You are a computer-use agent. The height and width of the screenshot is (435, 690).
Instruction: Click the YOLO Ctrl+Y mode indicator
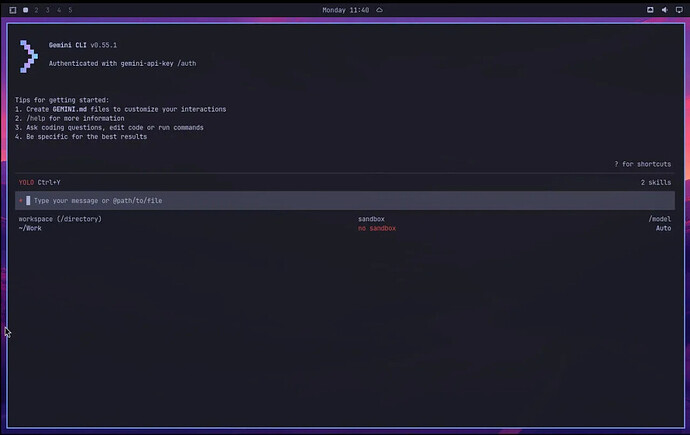pos(40,183)
